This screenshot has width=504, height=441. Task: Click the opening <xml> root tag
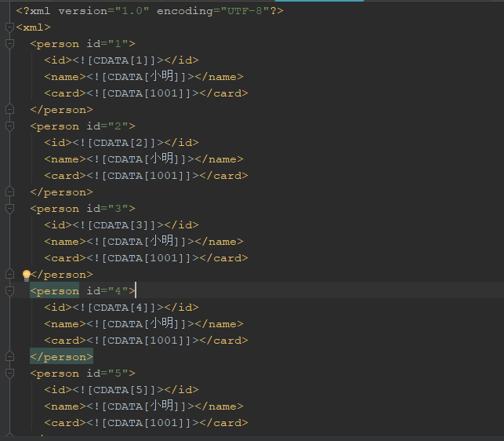pos(34,27)
